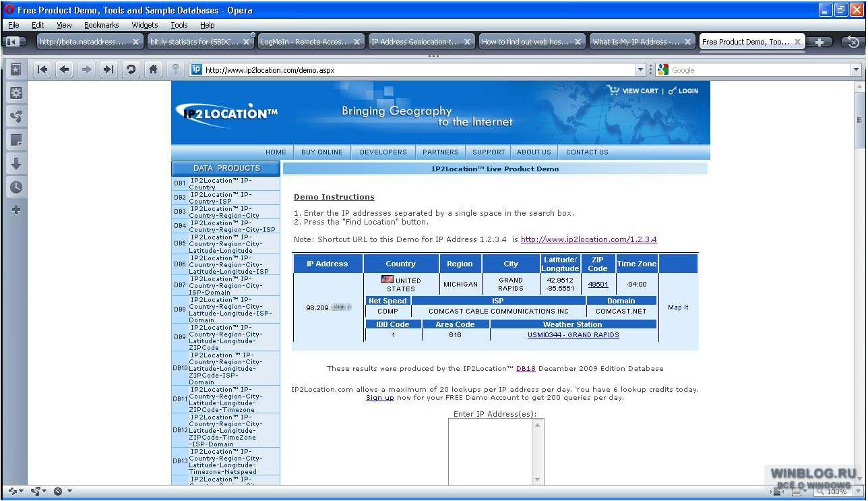This screenshot has height=501, width=868.
Task: Open the History clock panel icon
Action: (x=15, y=187)
